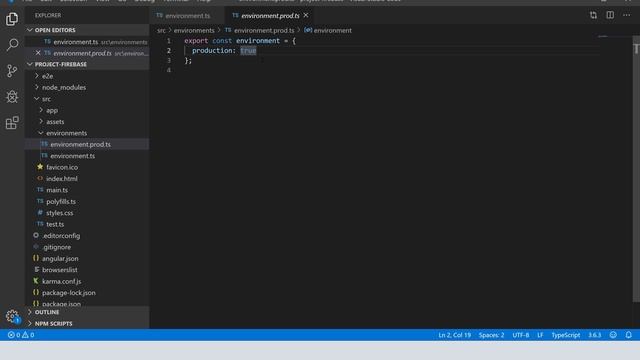
Task: Click the feedback smiley icon
Action: click(613, 335)
